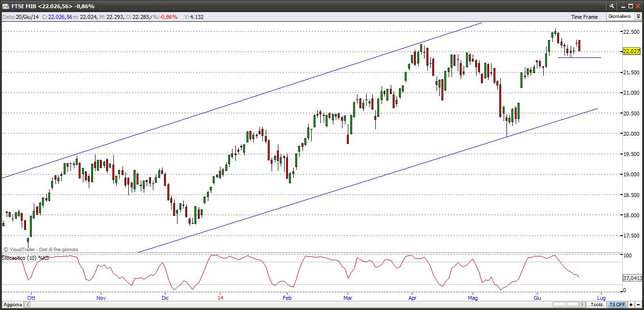Click the Ott month label on time axis
This screenshot has height=310, width=644.
[31, 298]
